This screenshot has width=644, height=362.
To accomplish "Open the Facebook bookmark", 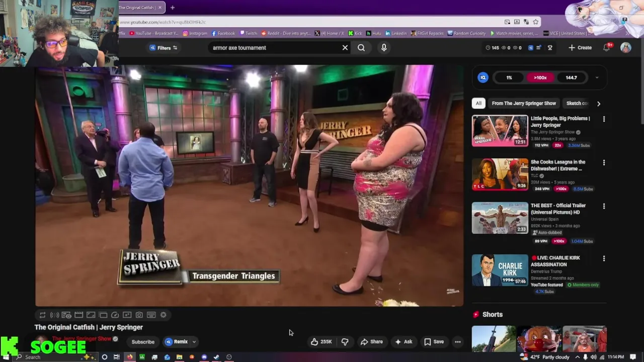I will pyautogui.click(x=223, y=33).
